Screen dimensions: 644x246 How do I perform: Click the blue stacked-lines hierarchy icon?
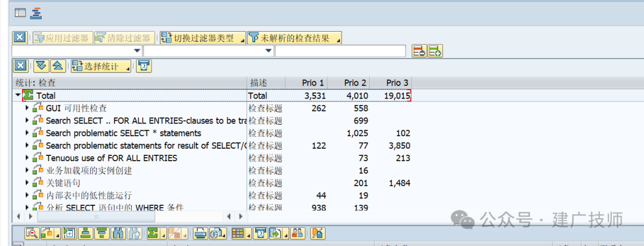coord(36,13)
